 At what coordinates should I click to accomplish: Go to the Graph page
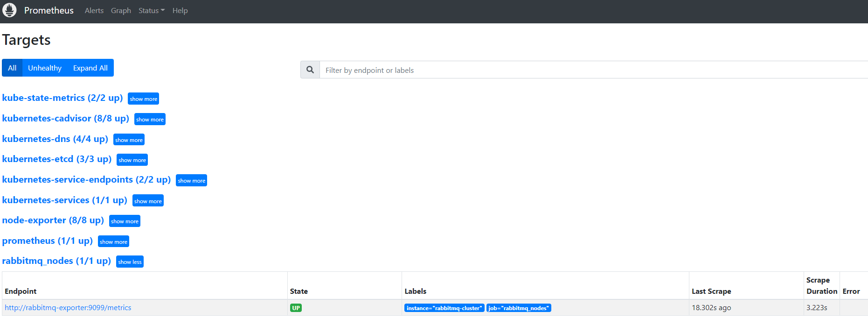[x=121, y=11]
